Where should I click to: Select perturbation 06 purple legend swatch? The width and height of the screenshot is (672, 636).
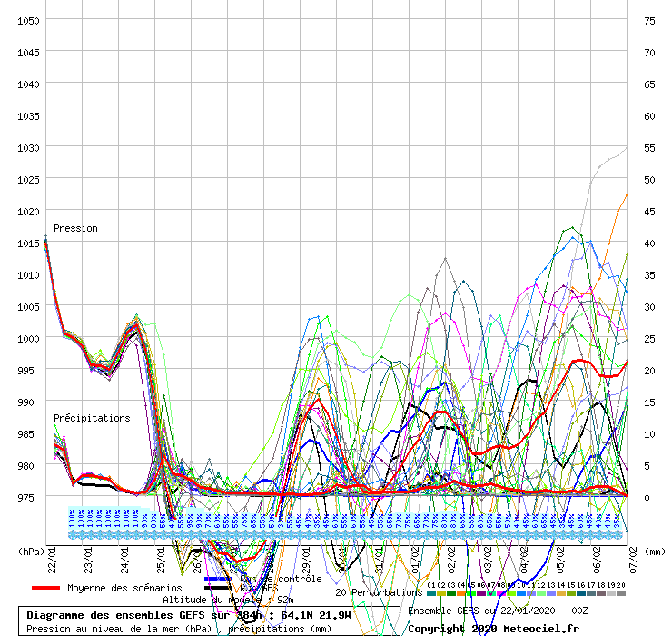pos(481,593)
